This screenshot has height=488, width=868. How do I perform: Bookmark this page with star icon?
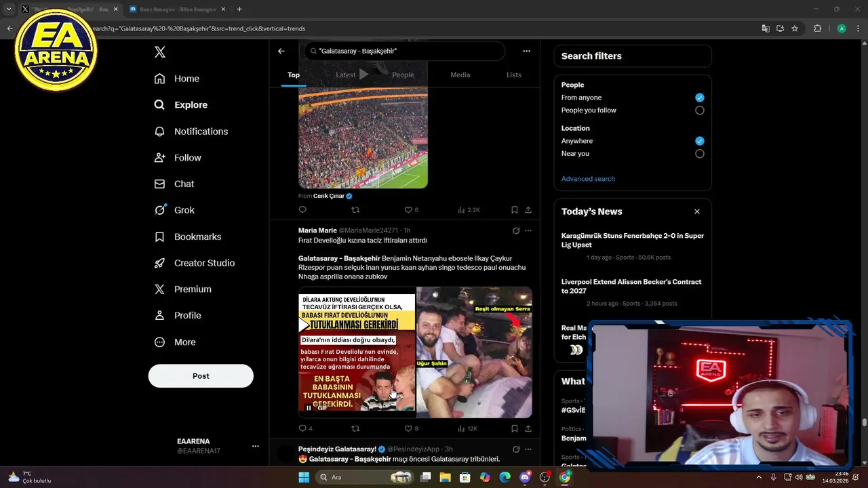[x=795, y=28]
